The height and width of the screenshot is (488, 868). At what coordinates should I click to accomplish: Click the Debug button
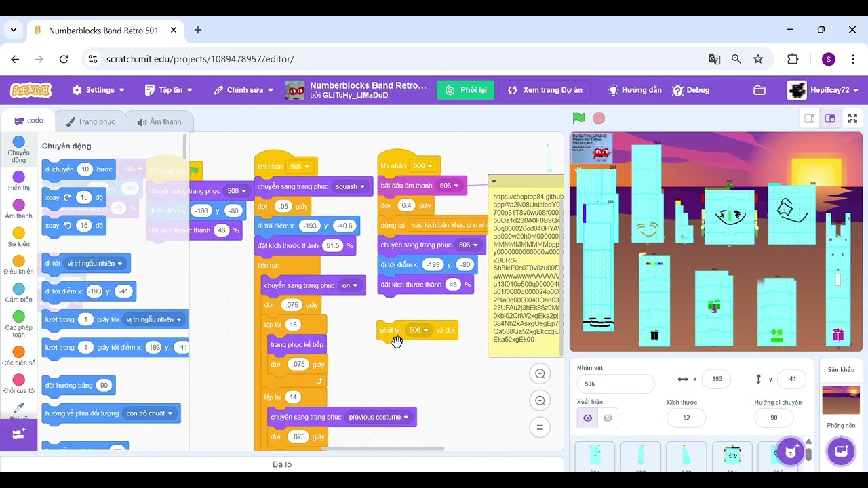[690, 90]
